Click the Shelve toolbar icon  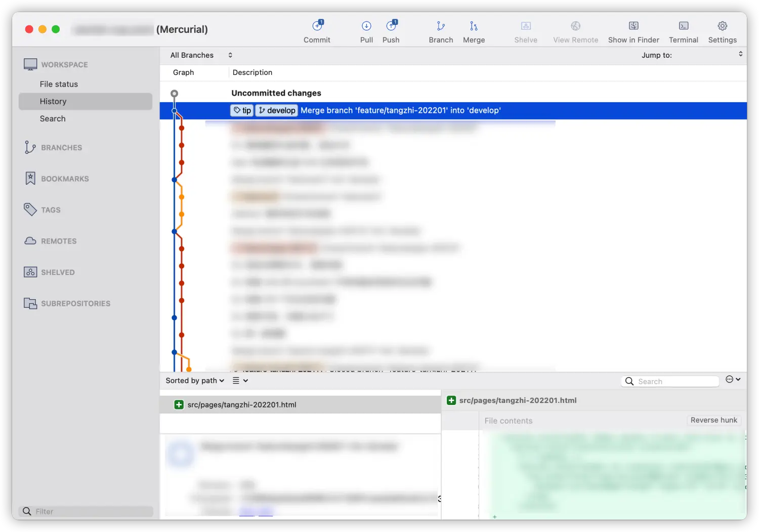[x=526, y=26]
